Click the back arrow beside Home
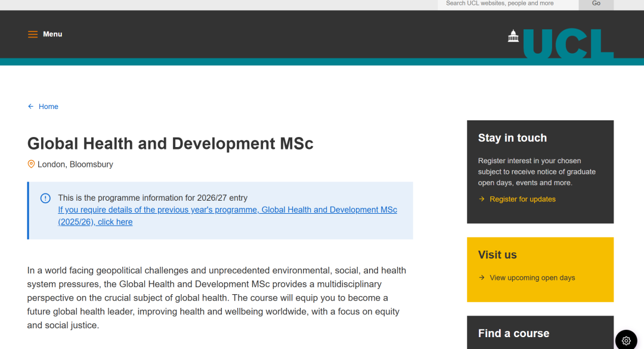Screen dimensions: 644x349 click(x=31, y=107)
